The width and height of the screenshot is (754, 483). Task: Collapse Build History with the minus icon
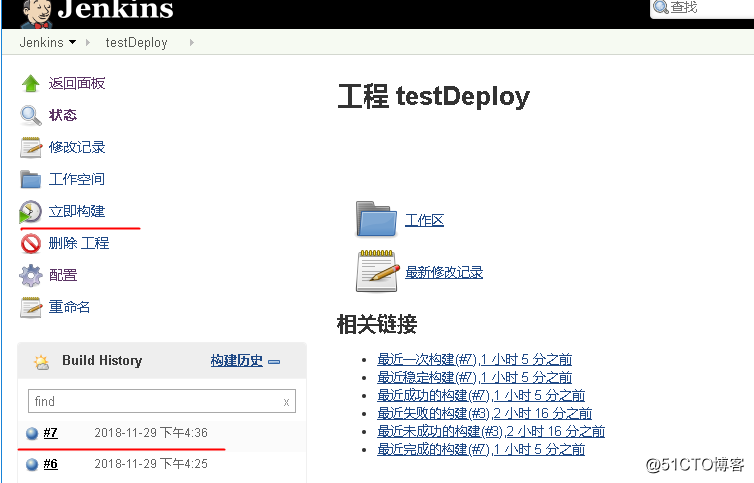point(274,362)
